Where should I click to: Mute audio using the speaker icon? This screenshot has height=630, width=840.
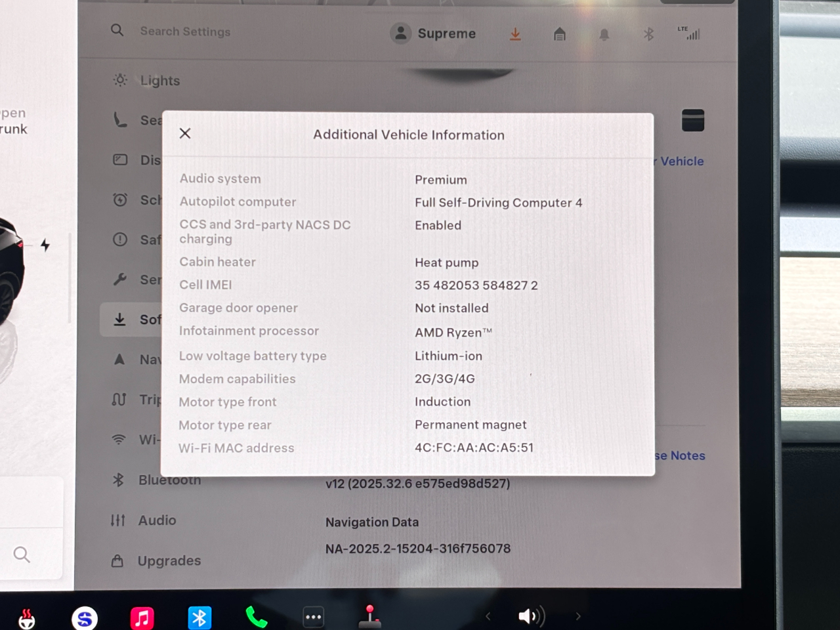tap(530, 616)
